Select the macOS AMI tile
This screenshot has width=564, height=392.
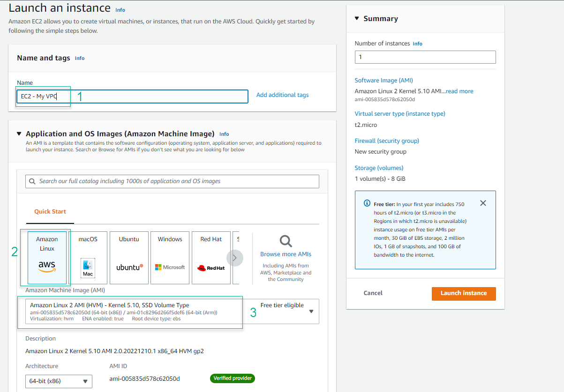click(88, 258)
